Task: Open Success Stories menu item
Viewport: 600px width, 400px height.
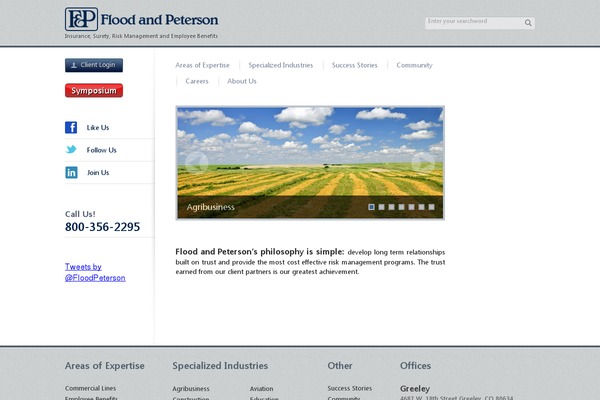Action: (x=354, y=65)
